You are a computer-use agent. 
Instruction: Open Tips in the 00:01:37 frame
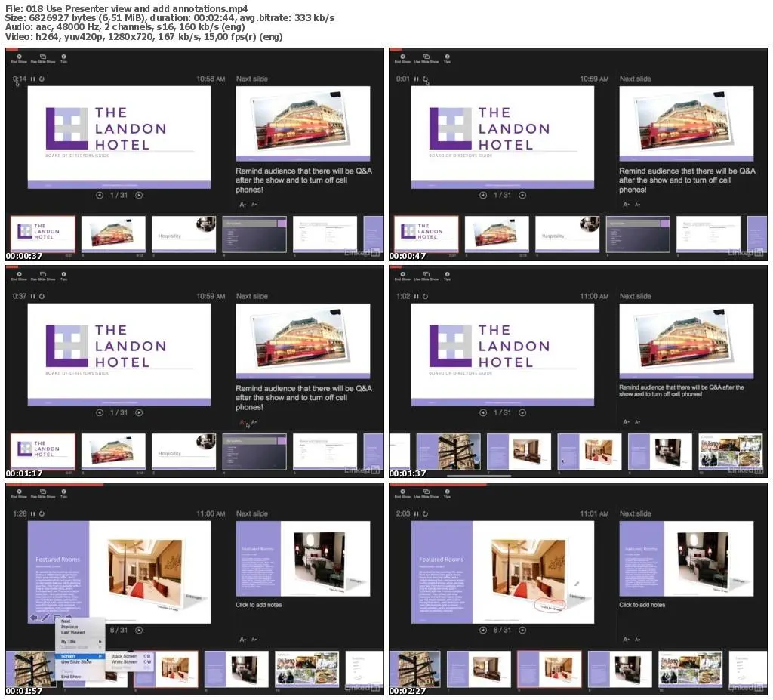pyautogui.click(x=447, y=276)
